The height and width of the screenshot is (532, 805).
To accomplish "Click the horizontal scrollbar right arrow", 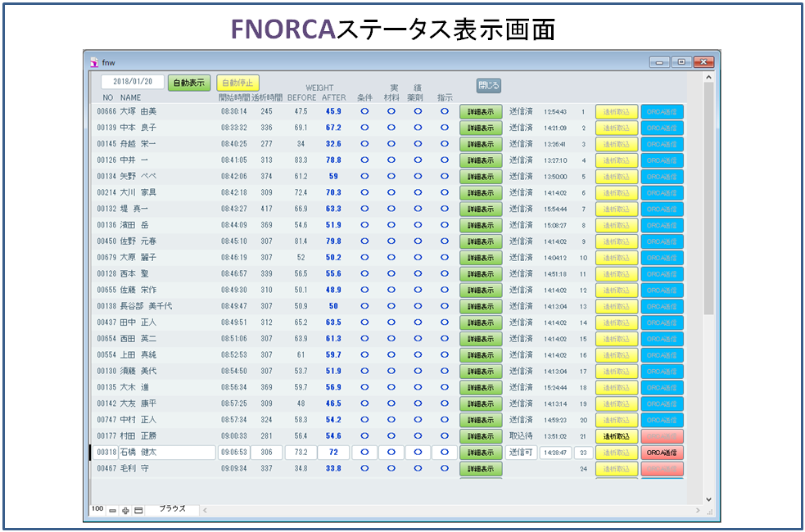I will [x=698, y=511].
